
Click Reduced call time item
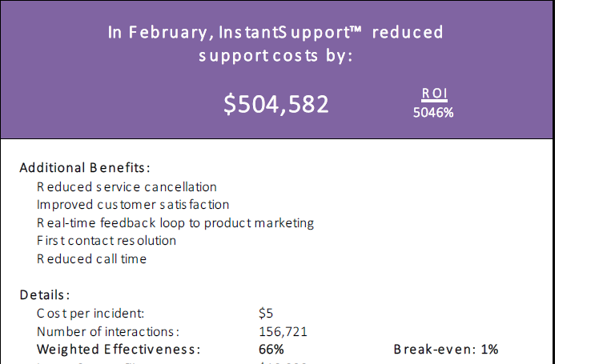[91, 259]
